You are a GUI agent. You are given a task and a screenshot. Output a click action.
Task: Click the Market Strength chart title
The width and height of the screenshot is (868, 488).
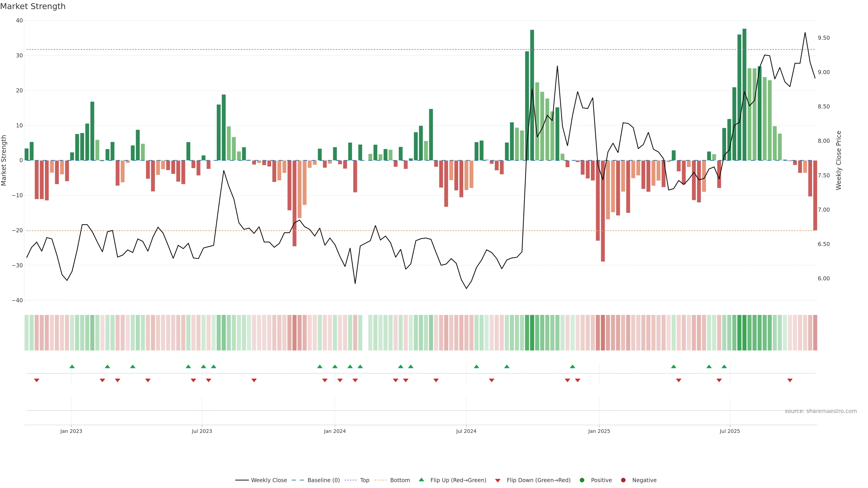[x=33, y=6]
